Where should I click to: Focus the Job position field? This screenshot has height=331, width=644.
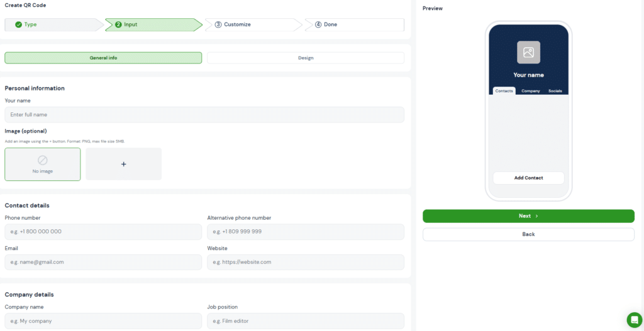pos(306,321)
